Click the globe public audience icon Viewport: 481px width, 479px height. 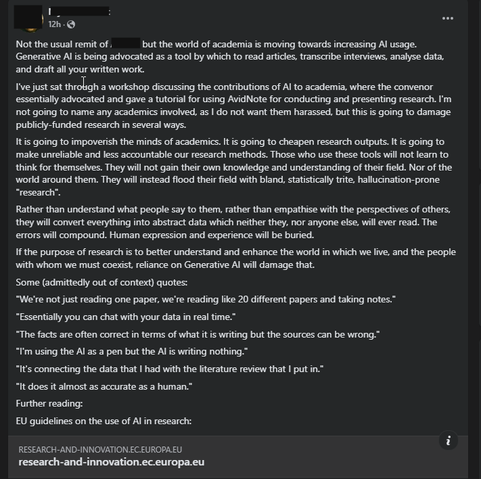tap(71, 24)
